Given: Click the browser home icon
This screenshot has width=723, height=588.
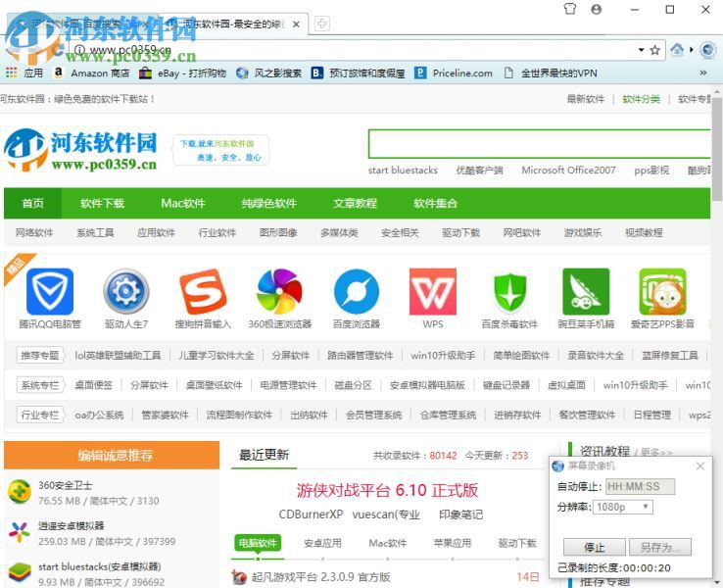Looking at the screenshot, I should point(677,49).
